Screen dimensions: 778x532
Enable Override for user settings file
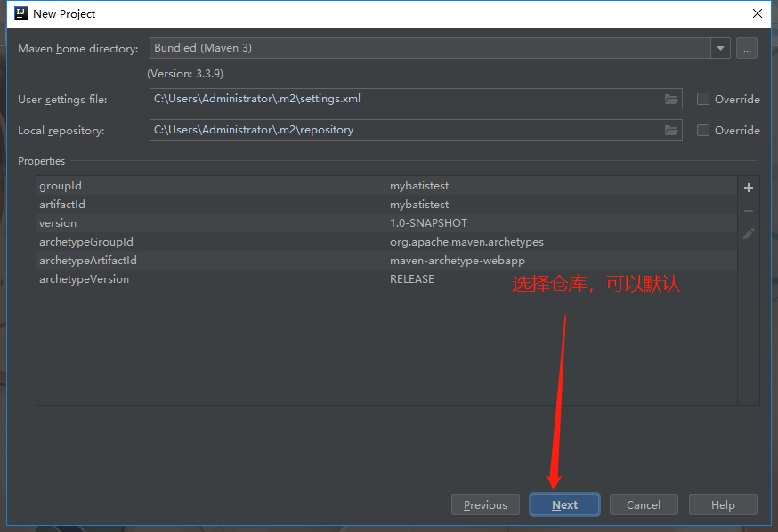click(x=702, y=99)
